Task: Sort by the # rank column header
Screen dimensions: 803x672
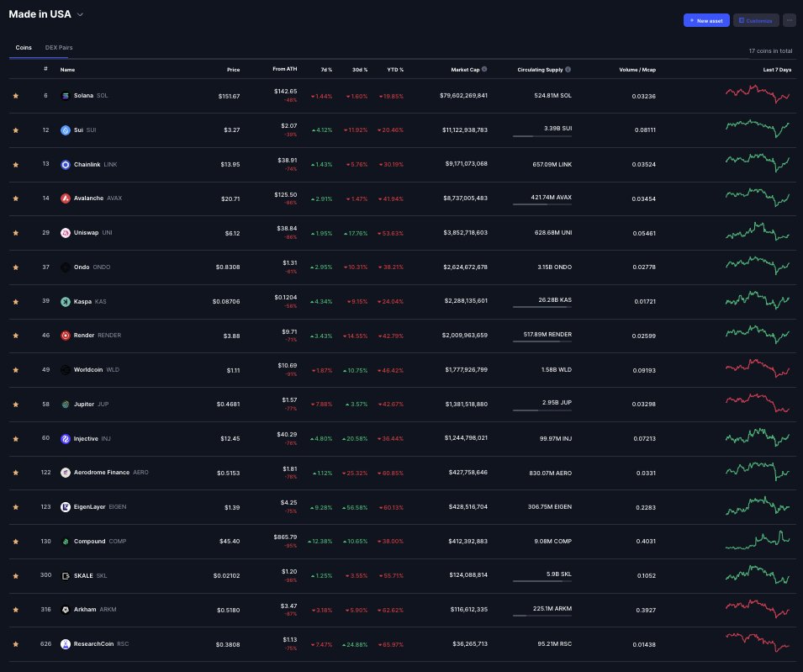Action: click(45, 69)
